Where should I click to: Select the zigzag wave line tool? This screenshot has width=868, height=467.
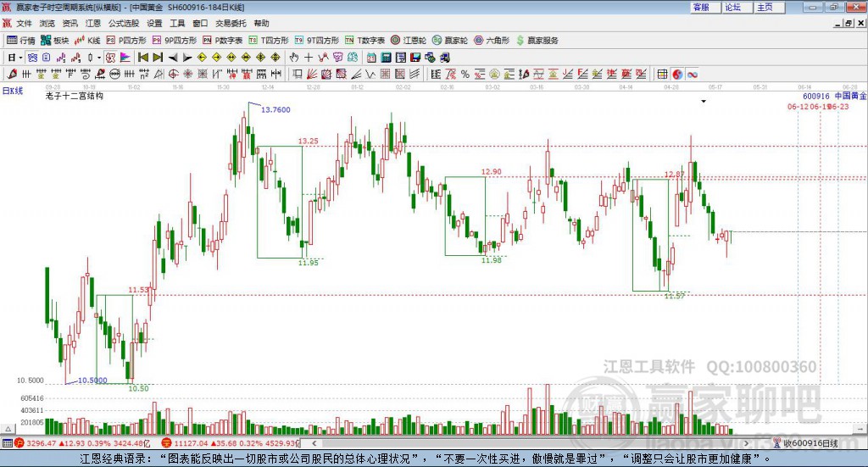click(x=370, y=74)
